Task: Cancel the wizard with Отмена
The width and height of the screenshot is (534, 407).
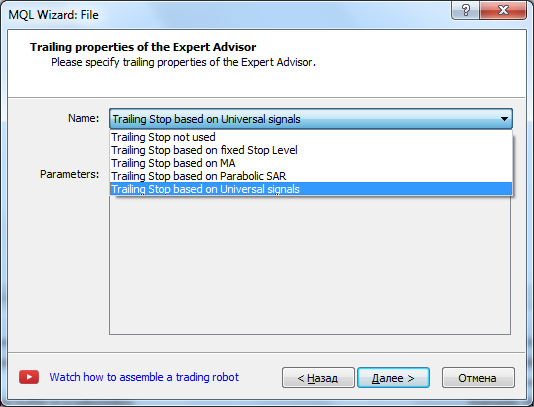Action: click(478, 378)
